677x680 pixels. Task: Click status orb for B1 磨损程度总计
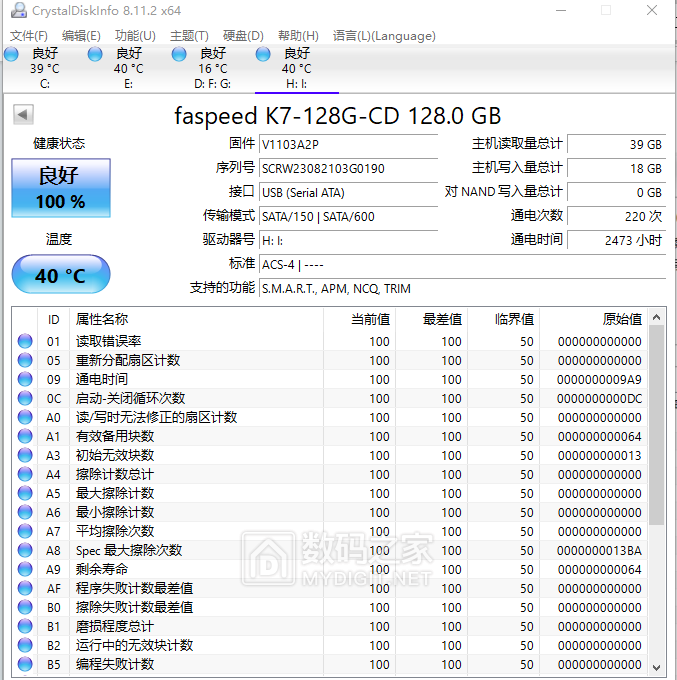(x=25, y=626)
